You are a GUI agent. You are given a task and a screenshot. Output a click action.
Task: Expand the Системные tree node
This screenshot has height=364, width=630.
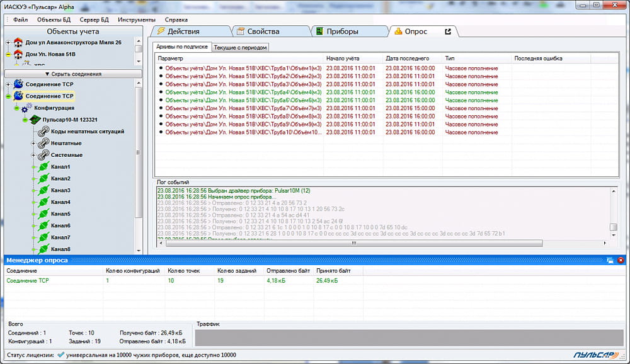pyautogui.click(x=34, y=155)
